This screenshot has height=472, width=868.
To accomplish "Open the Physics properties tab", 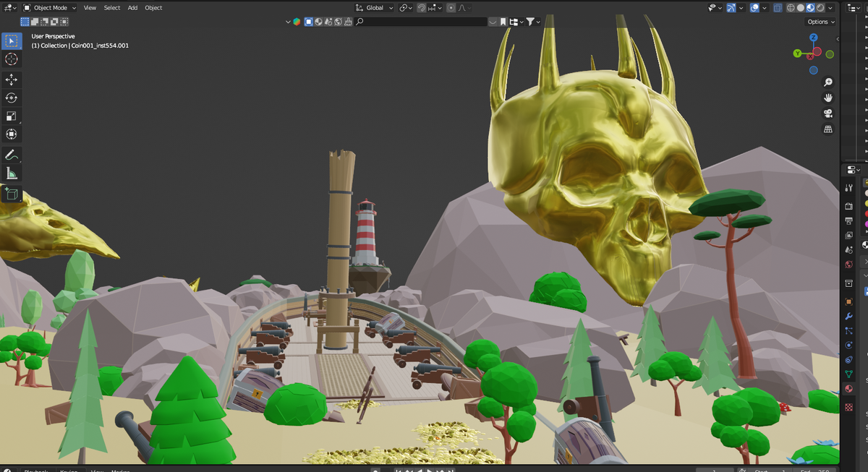I will click(848, 345).
